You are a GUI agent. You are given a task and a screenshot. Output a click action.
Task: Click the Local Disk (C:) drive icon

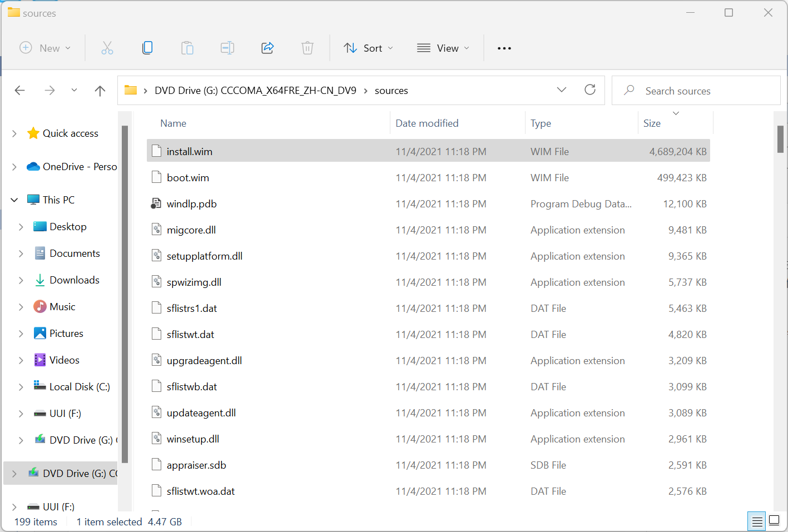(x=40, y=386)
